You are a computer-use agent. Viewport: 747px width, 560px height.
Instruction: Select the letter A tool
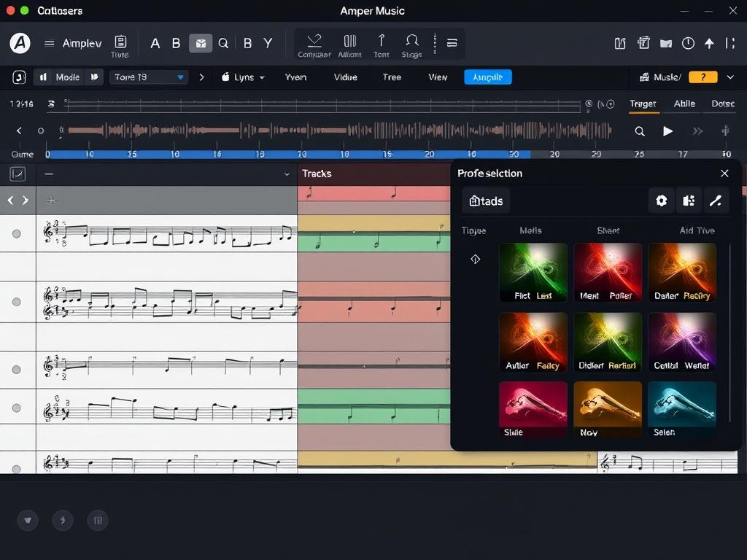coord(155,43)
